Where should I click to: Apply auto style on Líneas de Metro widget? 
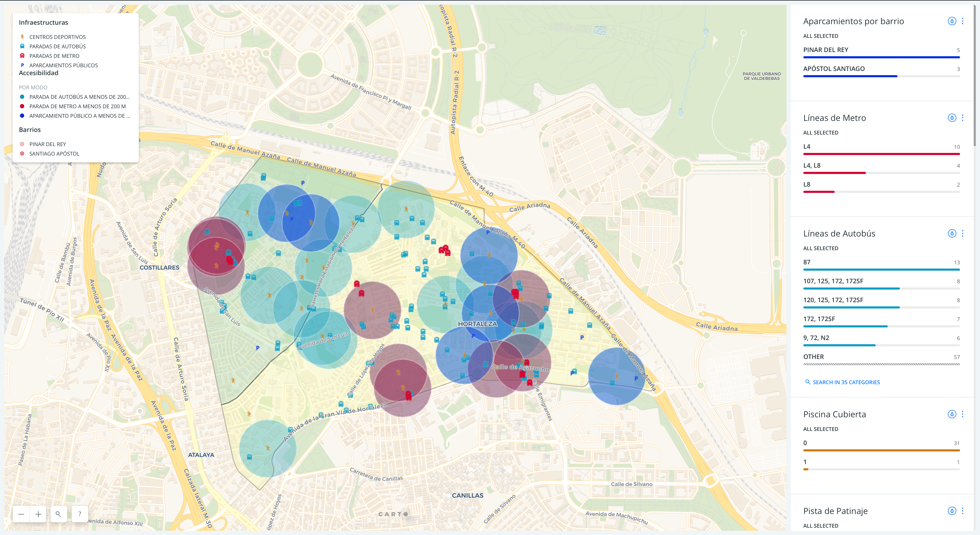click(x=951, y=118)
